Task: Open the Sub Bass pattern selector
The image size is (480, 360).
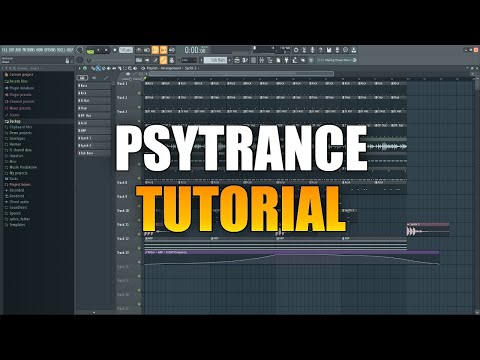Action: (216, 60)
